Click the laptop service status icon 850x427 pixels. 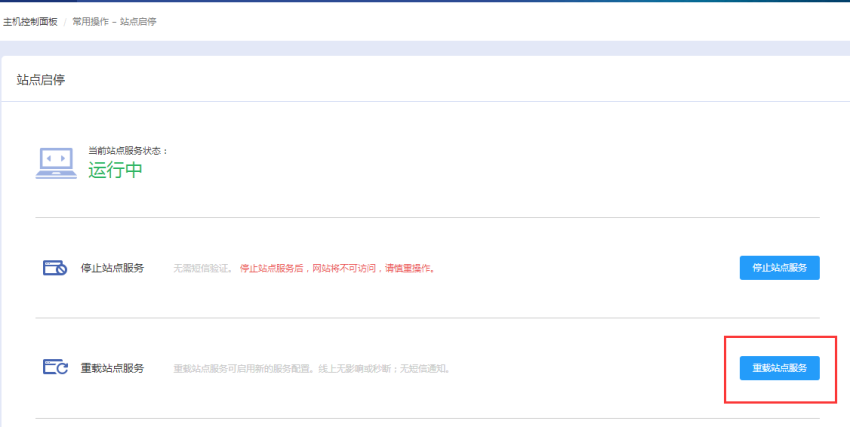(56, 162)
